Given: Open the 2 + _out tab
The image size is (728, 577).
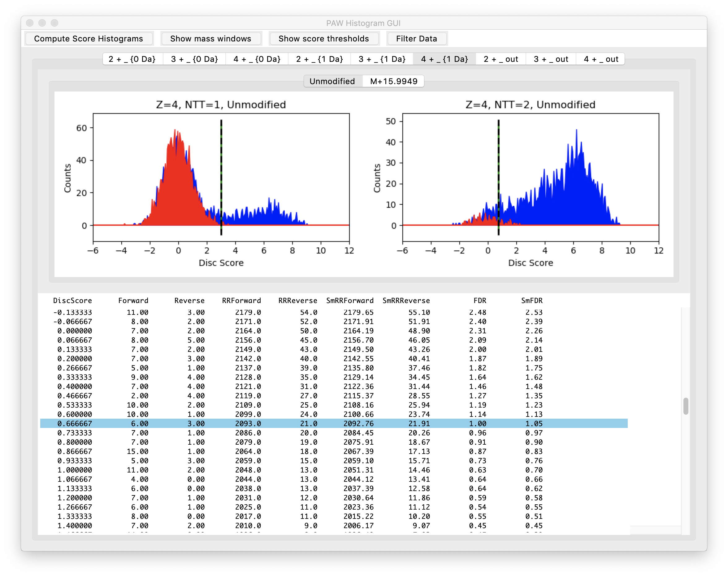Looking at the screenshot, I should pyautogui.click(x=501, y=59).
